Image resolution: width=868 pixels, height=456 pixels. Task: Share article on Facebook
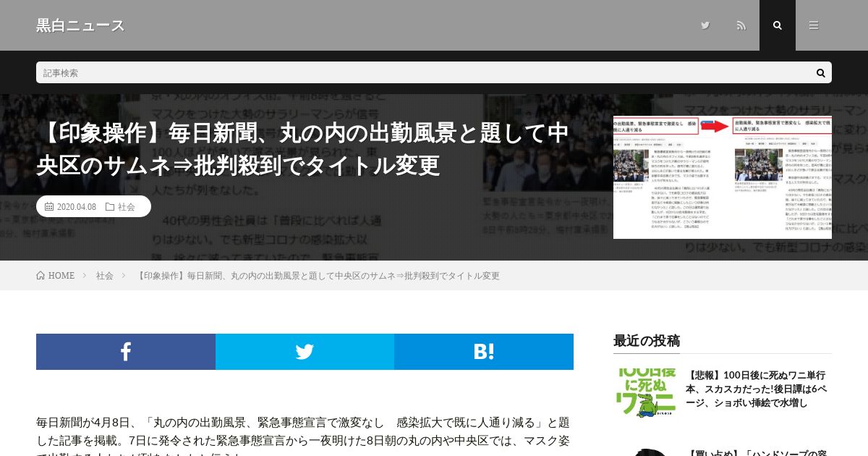point(126,352)
